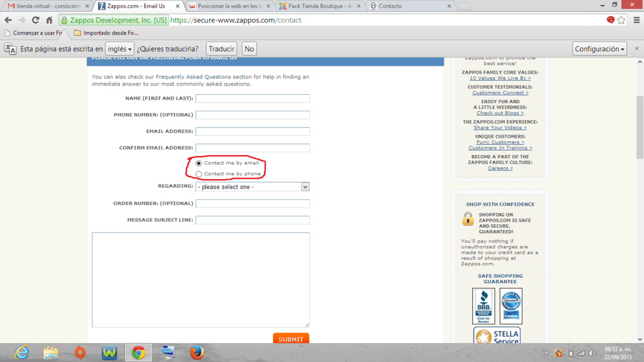This screenshot has height=362, width=644.
Task: Click the Phone Number field
Action: coord(252,115)
